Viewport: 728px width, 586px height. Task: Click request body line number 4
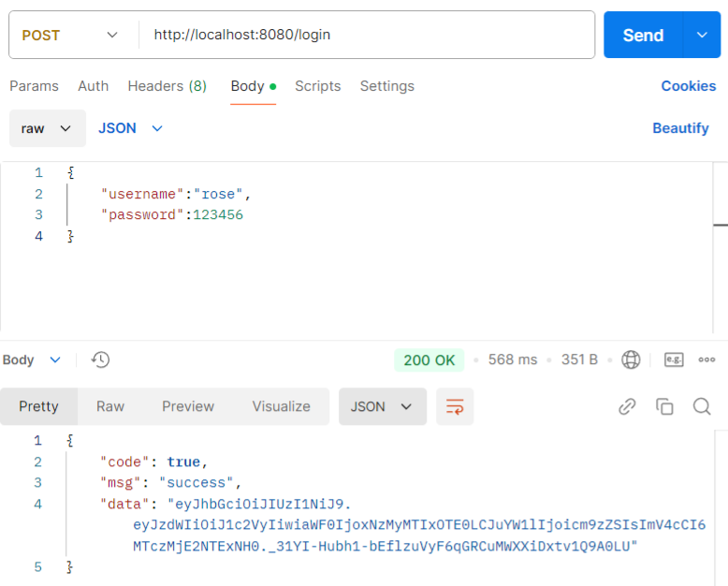[38, 236]
